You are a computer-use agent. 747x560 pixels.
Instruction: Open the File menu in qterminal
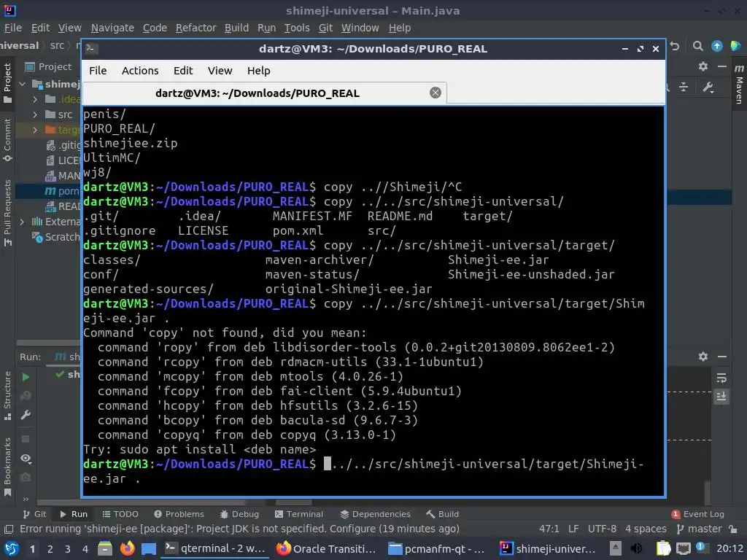pos(98,71)
